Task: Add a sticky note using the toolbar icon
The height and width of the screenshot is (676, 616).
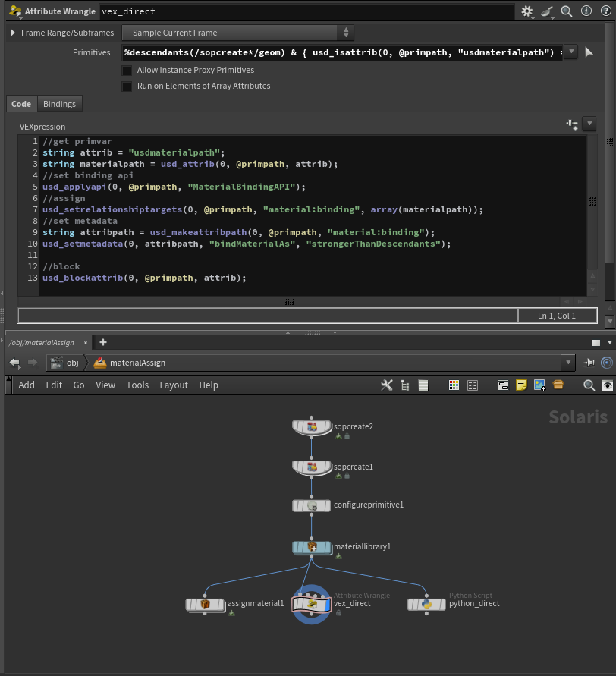Action: 521,385
